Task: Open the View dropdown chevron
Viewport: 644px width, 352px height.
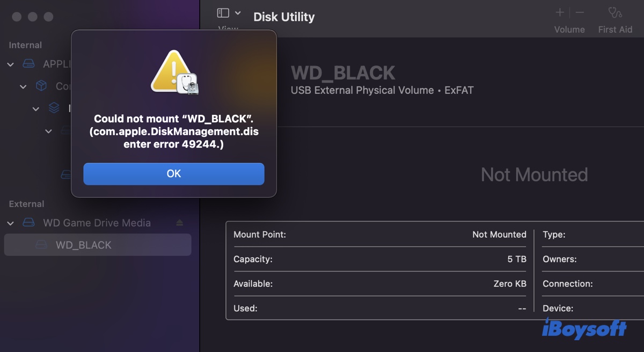Action: click(x=238, y=13)
